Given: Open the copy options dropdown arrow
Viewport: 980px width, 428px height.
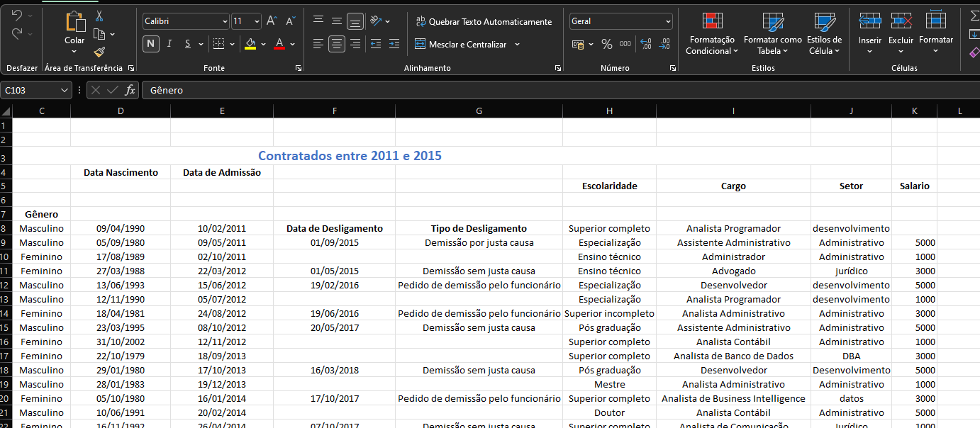Looking at the screenshot, I should tap(112, 33).
